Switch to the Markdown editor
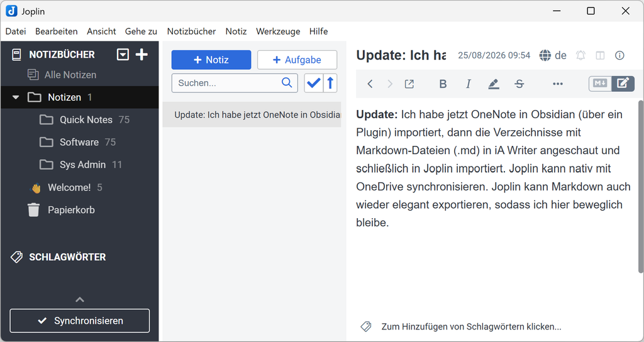 600,84
